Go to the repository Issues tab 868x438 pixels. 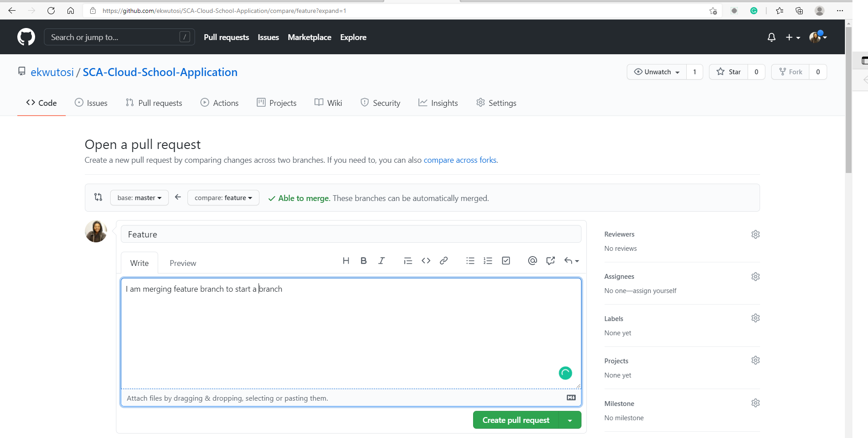(x=91, y=103)
